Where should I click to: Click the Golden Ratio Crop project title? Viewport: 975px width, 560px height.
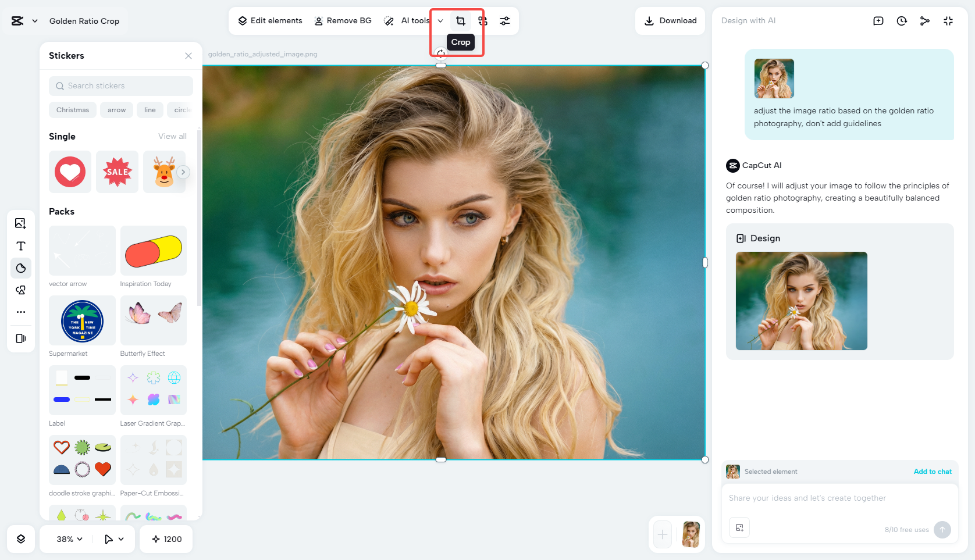pos(84,21)
